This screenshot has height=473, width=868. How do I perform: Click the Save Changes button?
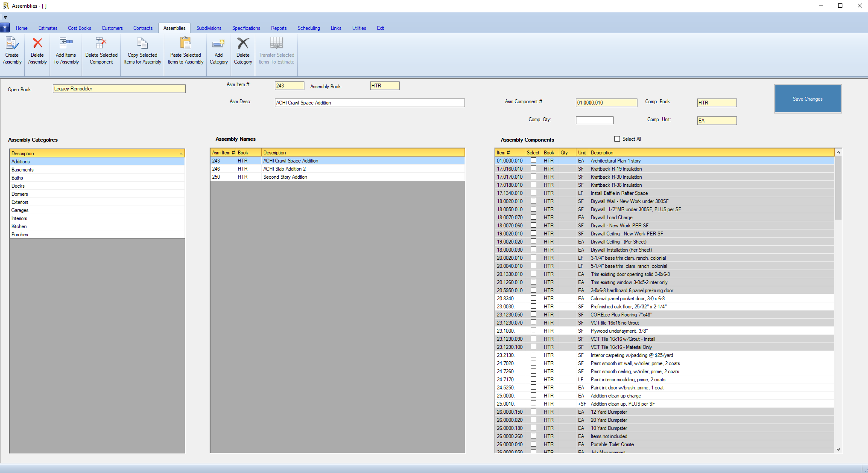pos(807,99)
